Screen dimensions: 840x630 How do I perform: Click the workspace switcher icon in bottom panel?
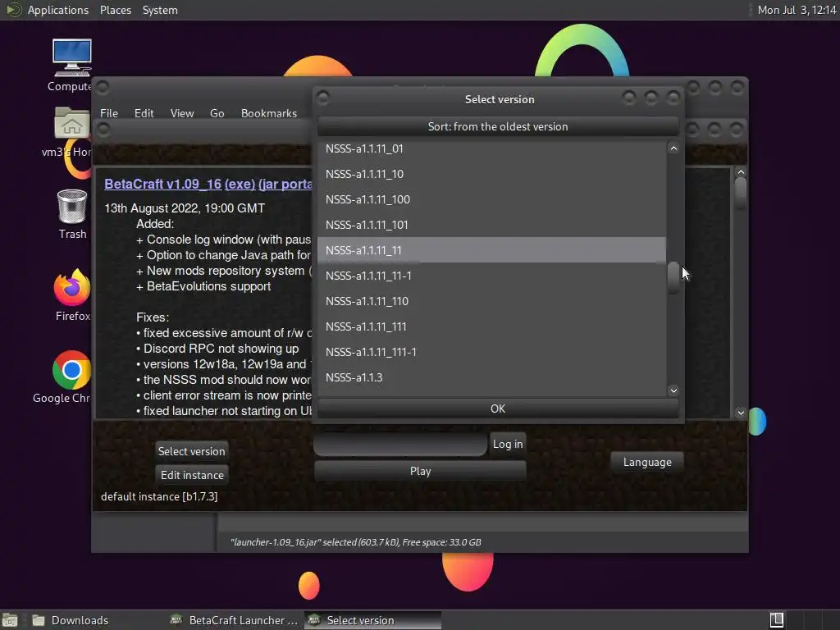(x=777, y=620)
